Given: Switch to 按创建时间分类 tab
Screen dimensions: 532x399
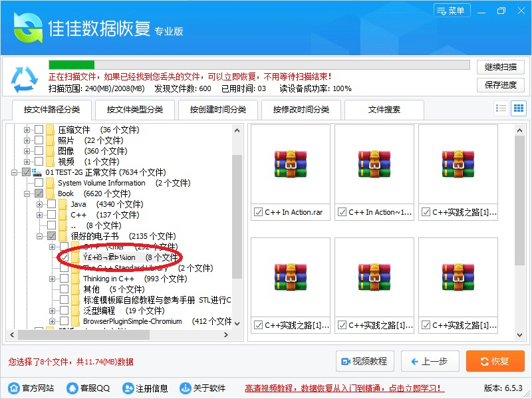Looking at the screenshot, I should 218,110.
